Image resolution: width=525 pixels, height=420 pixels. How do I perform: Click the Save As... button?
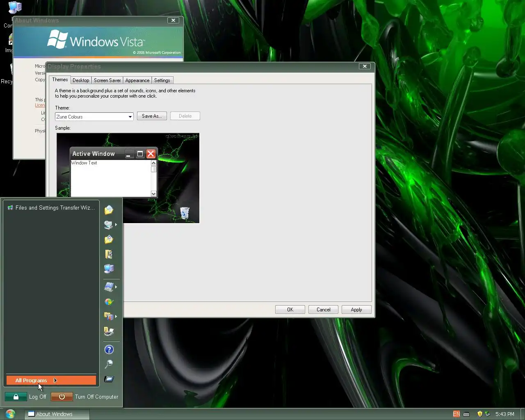(152, 116)
